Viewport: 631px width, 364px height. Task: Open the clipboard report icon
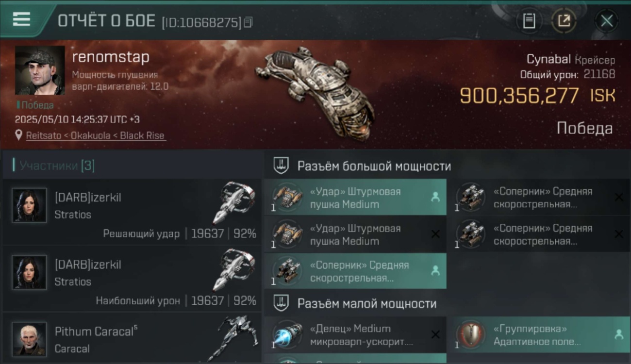coord(529,21)
